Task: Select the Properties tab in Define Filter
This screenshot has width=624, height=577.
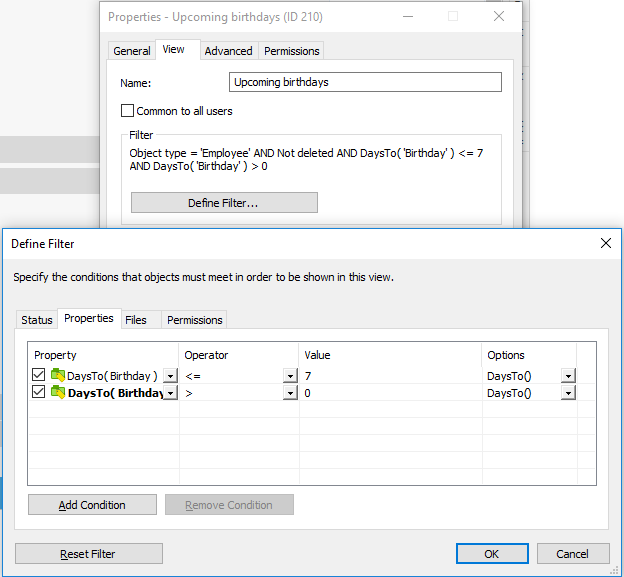Action: point(89,318)
